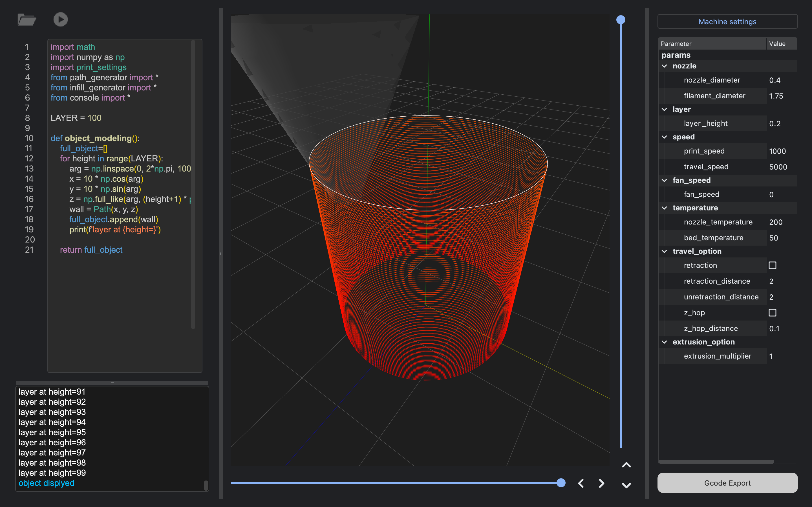Collapse the speed parameter group
This screenshot has height=507, width=812.
(664, 137)
